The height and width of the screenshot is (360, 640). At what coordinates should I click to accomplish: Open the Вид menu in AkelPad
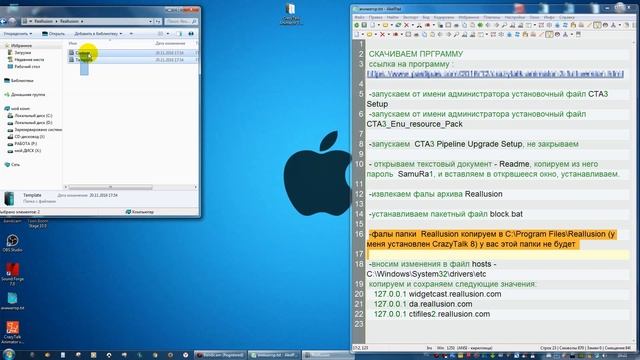(x=426, y=18)
